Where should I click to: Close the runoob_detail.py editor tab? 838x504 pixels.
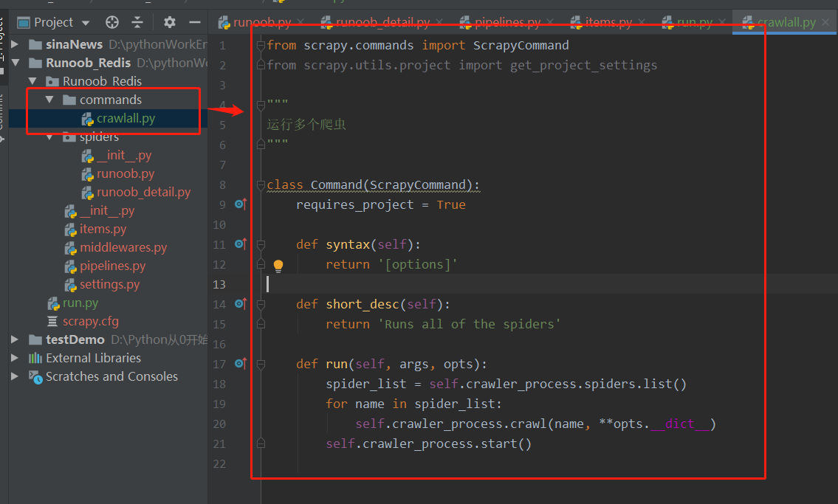[x=439, y=22]
